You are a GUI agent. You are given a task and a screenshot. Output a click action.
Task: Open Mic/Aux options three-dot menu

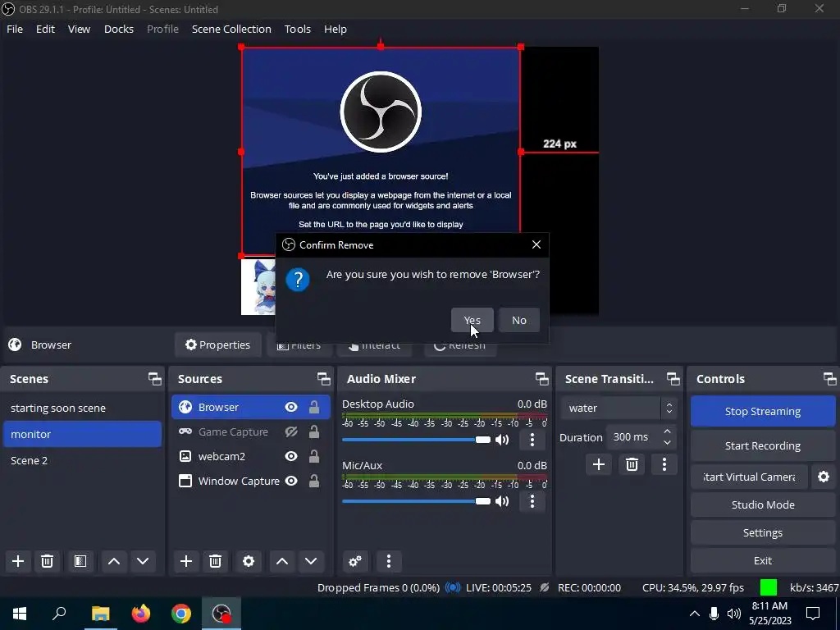532,501
